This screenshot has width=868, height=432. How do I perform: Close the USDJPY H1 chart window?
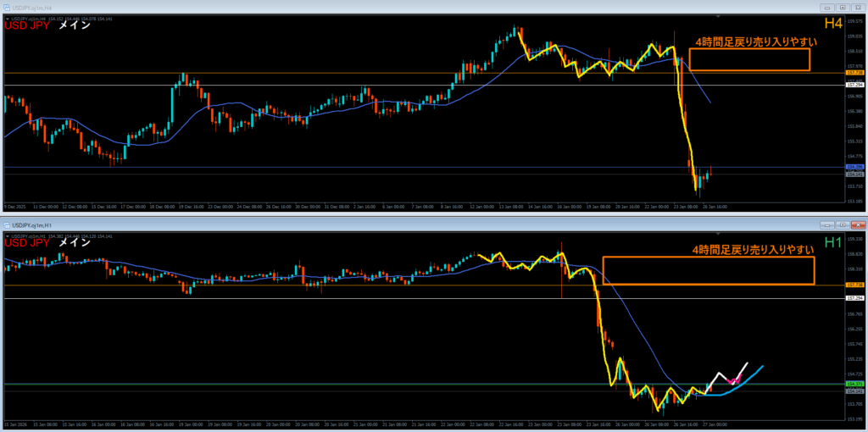pos(858,225)
